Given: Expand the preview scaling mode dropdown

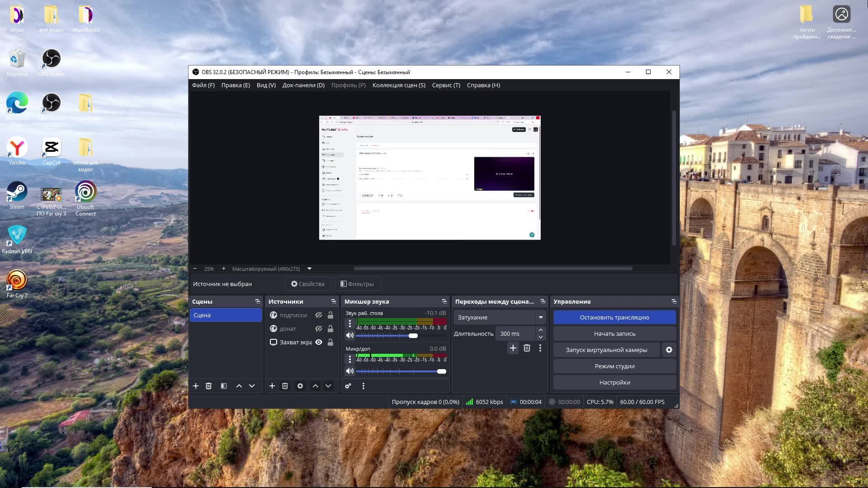Looking at the screenshot, I should (x=310, y=268).
